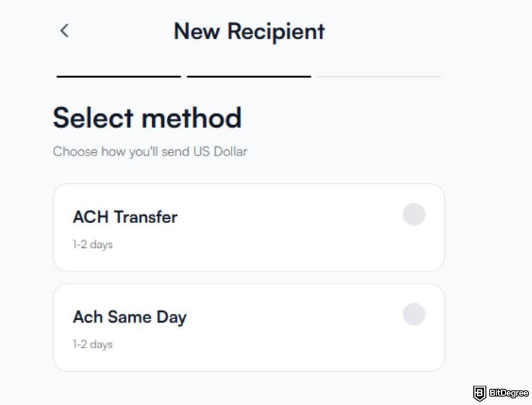The height and width of the screenshot is (405, 532).
Task: Click the left chevron beside New Recipient
Action: pos(64,31)
